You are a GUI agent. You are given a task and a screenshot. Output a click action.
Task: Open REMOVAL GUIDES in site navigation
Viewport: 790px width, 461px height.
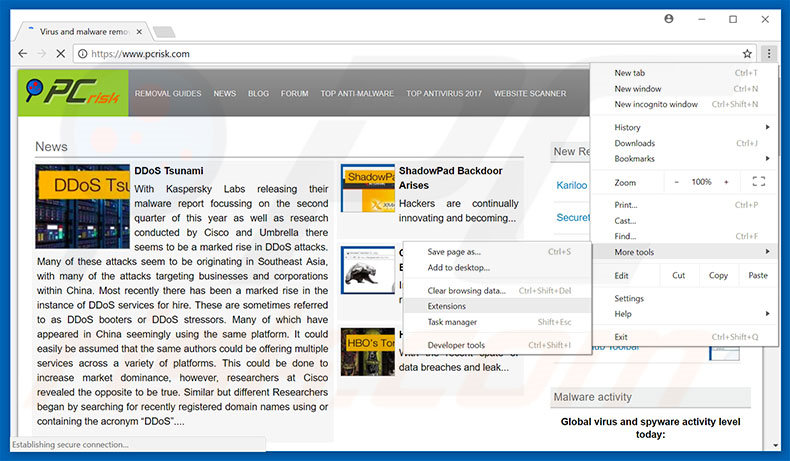[x=168, y=94]
